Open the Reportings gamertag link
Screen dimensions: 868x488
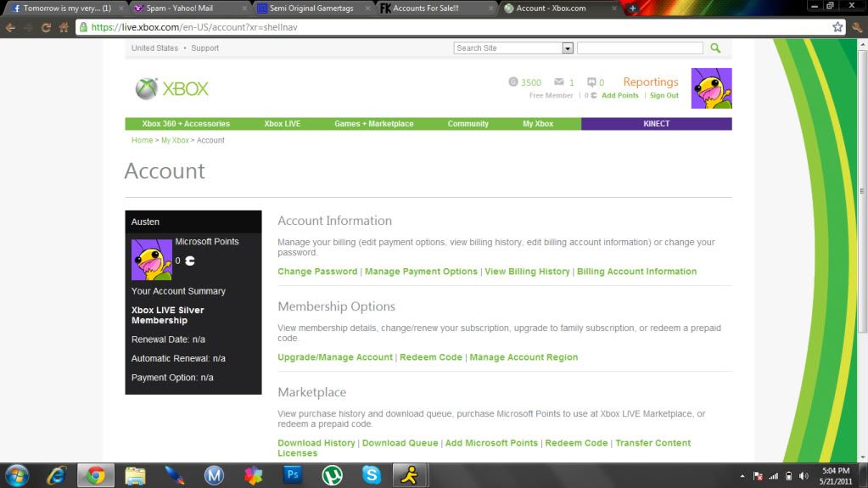pos(651,82)
